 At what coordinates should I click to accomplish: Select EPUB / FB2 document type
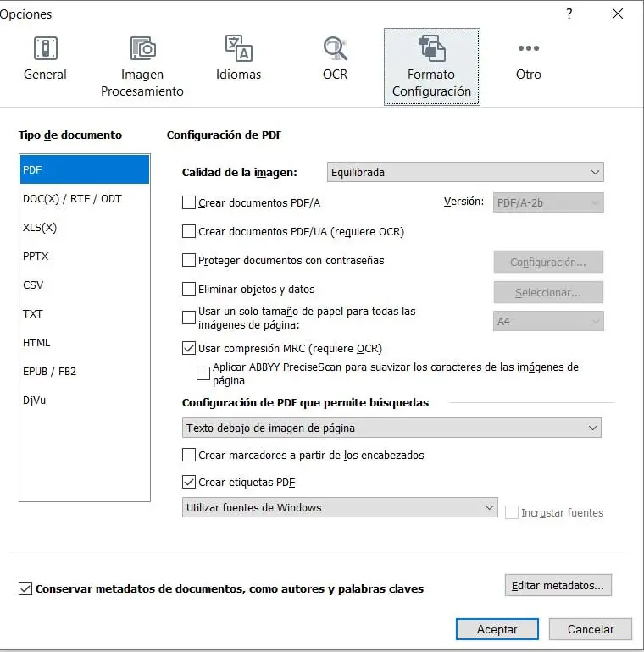point(85,371)
